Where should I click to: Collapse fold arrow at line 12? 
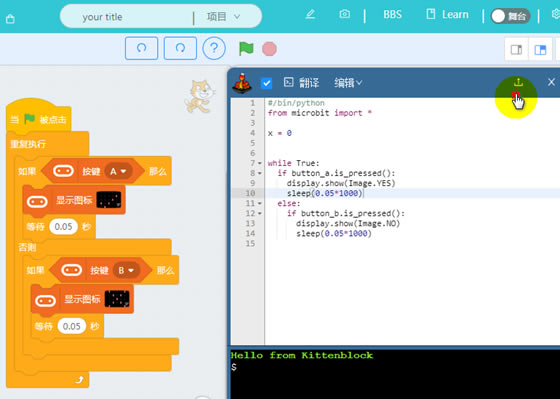click(x=260, y=213)
